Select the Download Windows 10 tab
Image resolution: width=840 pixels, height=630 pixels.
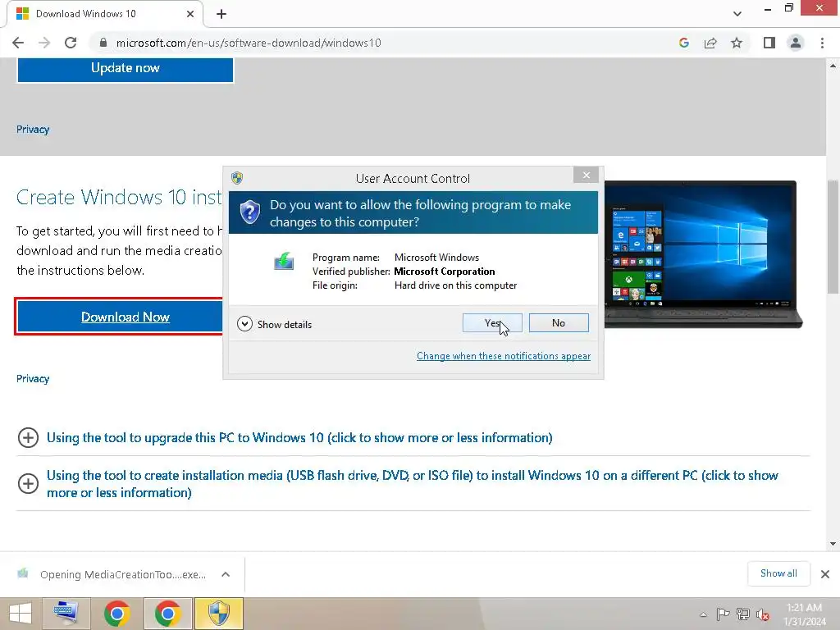point(104,14)
